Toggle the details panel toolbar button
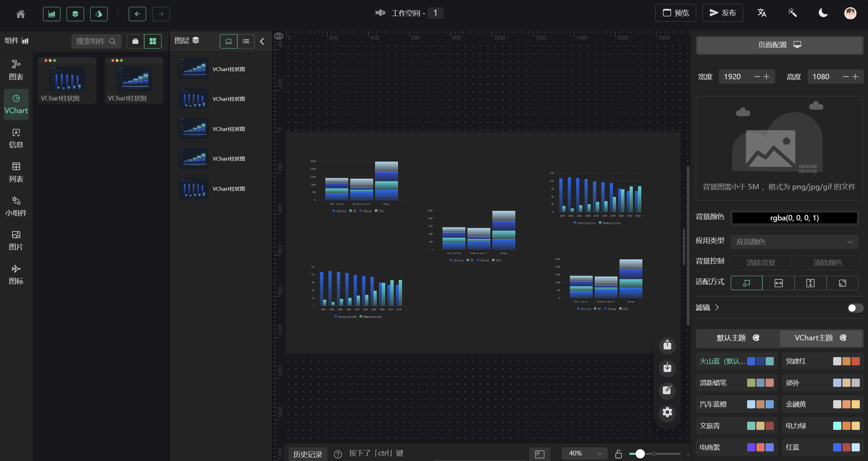The width and height of the screenshot is (868, 461). pyautogui.click(x=99, y=14)
